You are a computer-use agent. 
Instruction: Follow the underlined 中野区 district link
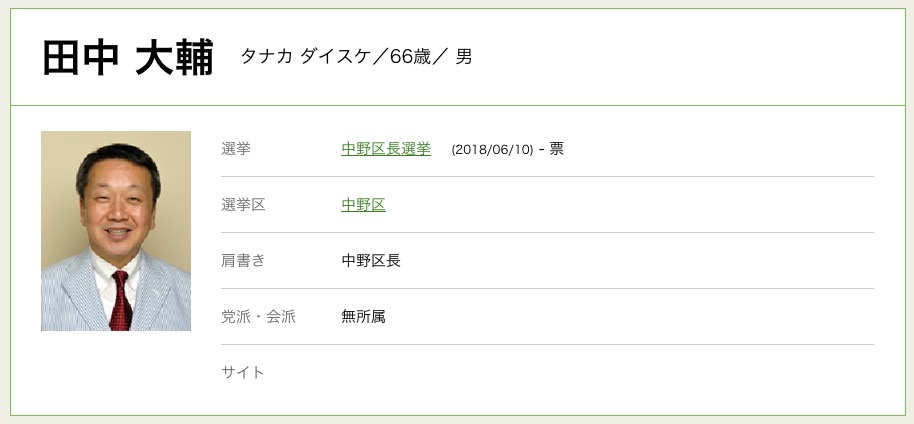pyautogui.click(x=363, y=205)
